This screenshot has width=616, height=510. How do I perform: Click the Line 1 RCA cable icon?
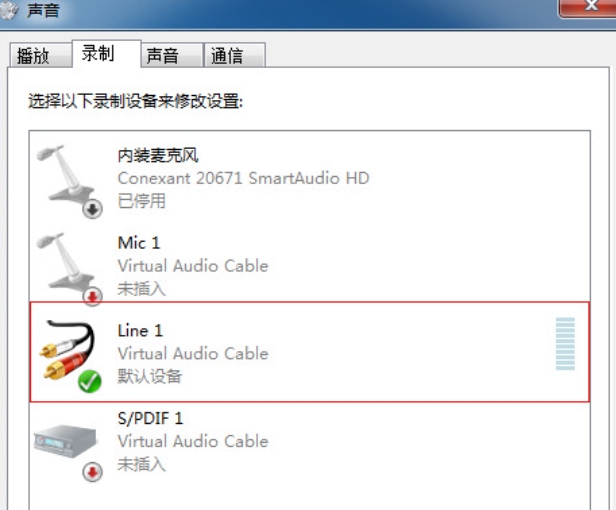pos(68,350)
